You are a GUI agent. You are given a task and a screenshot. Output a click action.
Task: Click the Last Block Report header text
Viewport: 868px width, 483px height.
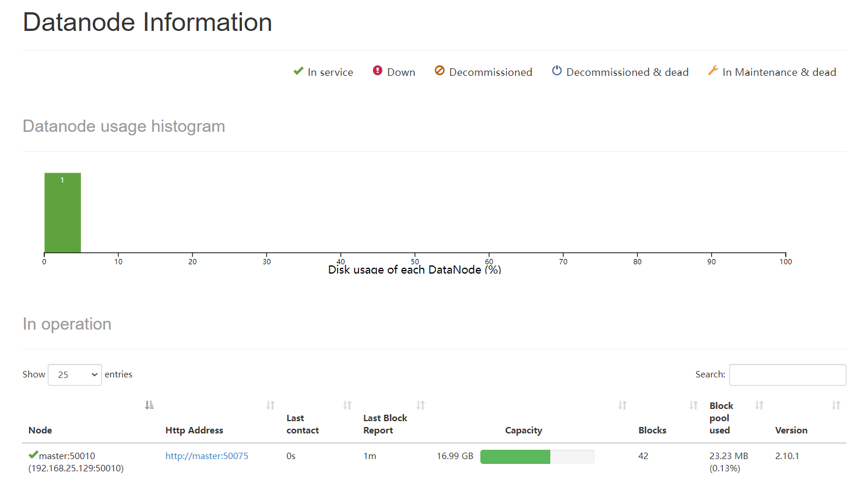pyautogui.click(x=385, y=424)
